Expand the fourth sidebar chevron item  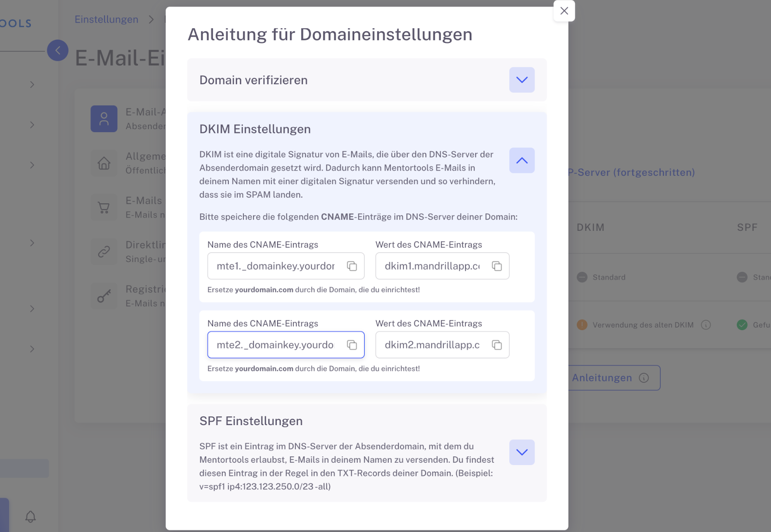point(32,243)
